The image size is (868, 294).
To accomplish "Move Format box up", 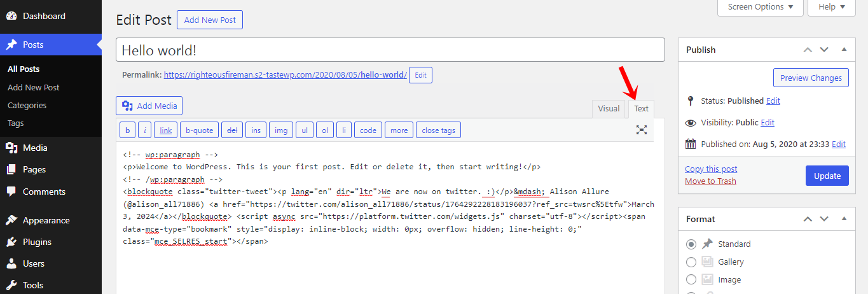I will [808, 219].
